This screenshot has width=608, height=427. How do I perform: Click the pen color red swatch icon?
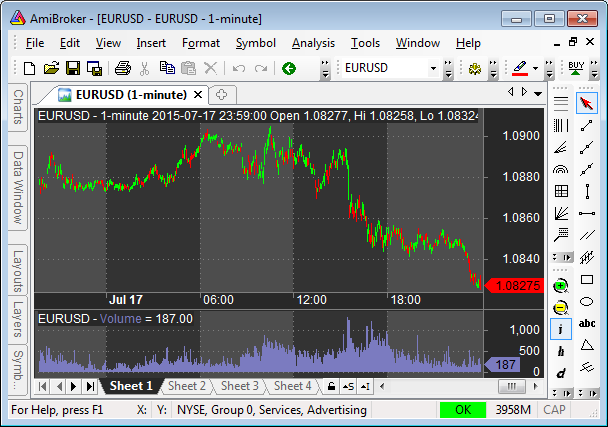[520, 68]
